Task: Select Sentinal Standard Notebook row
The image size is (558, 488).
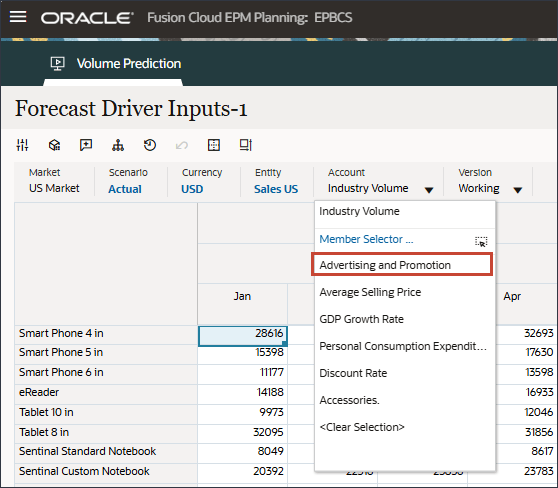Action: click(106, 453)
